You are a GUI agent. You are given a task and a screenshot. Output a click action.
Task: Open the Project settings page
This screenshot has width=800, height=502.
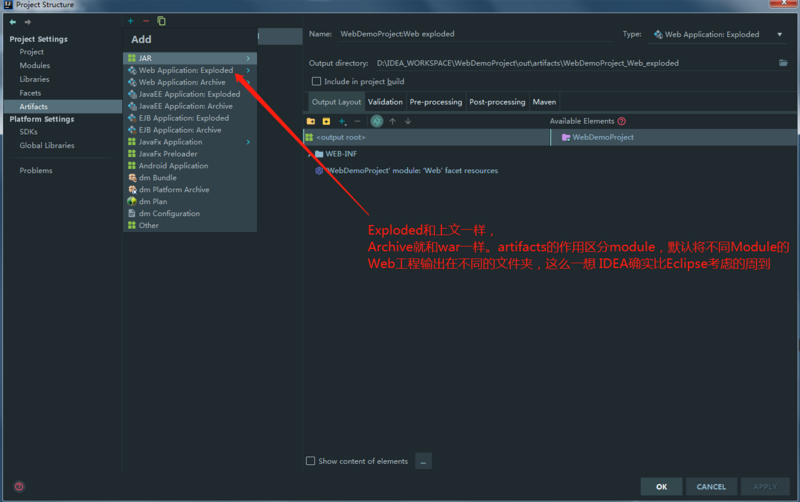coord(32,52)
